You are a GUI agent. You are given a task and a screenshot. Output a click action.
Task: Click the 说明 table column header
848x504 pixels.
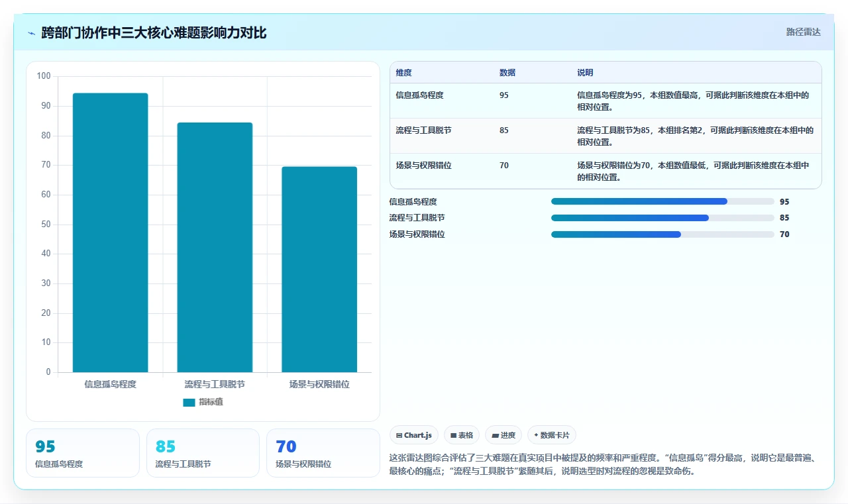pyautogui.click(x=585, y=72)
